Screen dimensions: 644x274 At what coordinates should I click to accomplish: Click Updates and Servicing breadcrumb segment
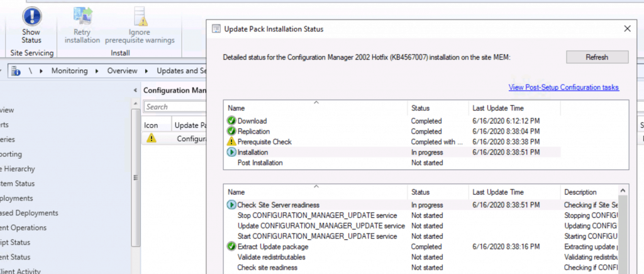[x=181, y=71]
